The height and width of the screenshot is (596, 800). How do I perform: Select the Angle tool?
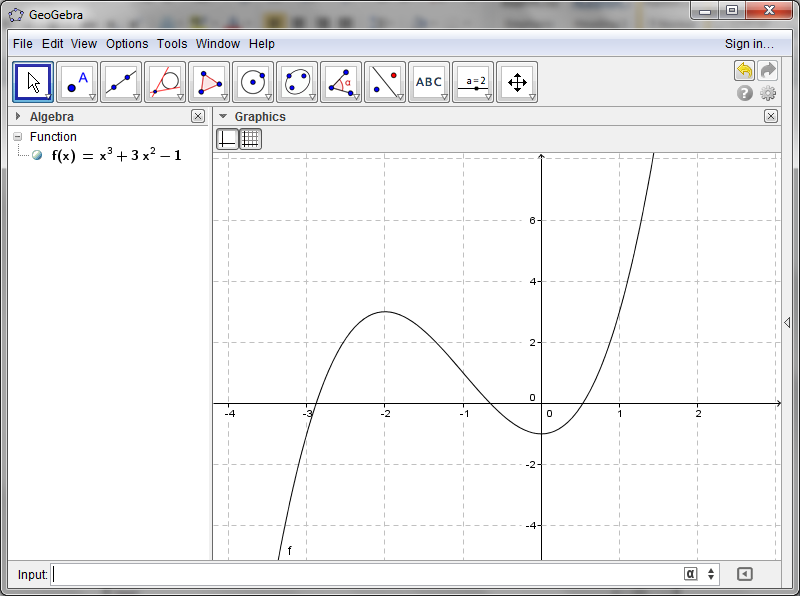coord(341,80)
